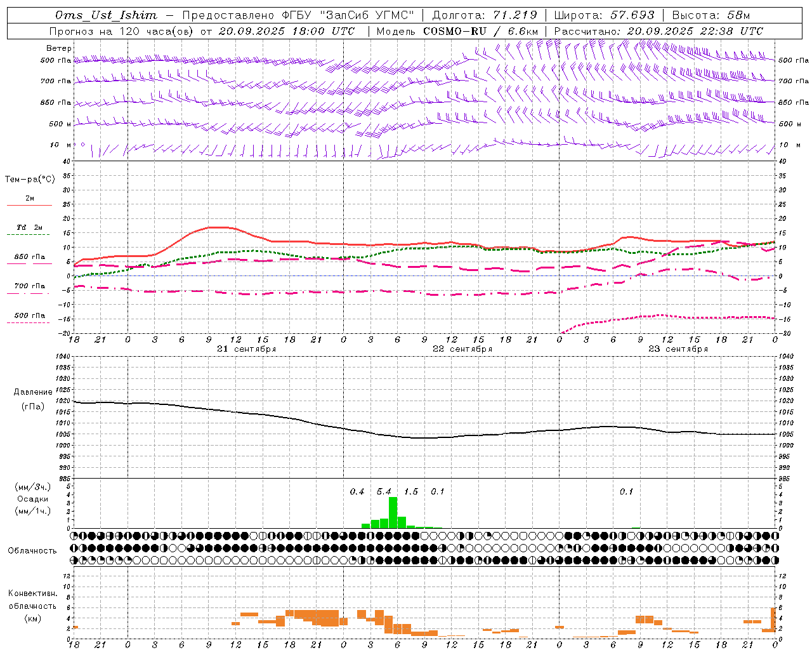Click the forecast start time 20.09.2025 18:00 UTC
812x650 pixels.
[x=286, y=31]
